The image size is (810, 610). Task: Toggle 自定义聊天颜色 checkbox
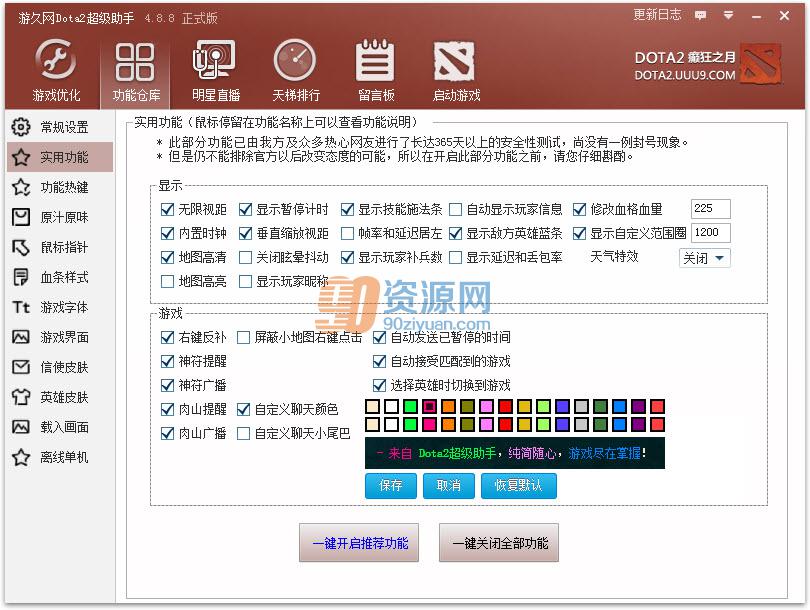coord(243,410)
